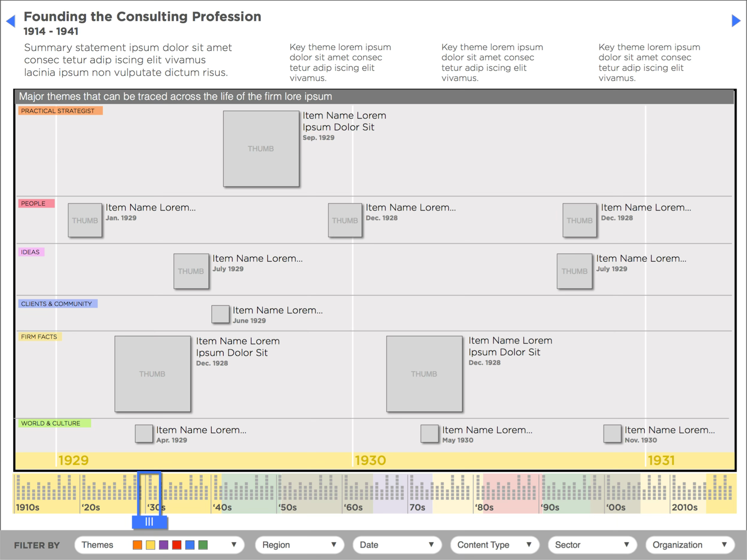Open the large Firm Facts thumbnail after 1930
Image resolution: width=747 pixels, height=560 pixels.
(x=424, y=374)
